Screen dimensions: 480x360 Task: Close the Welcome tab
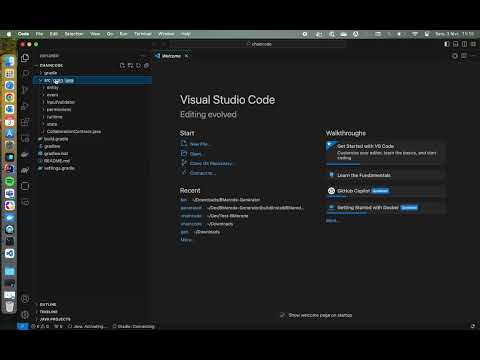(187, 56)
